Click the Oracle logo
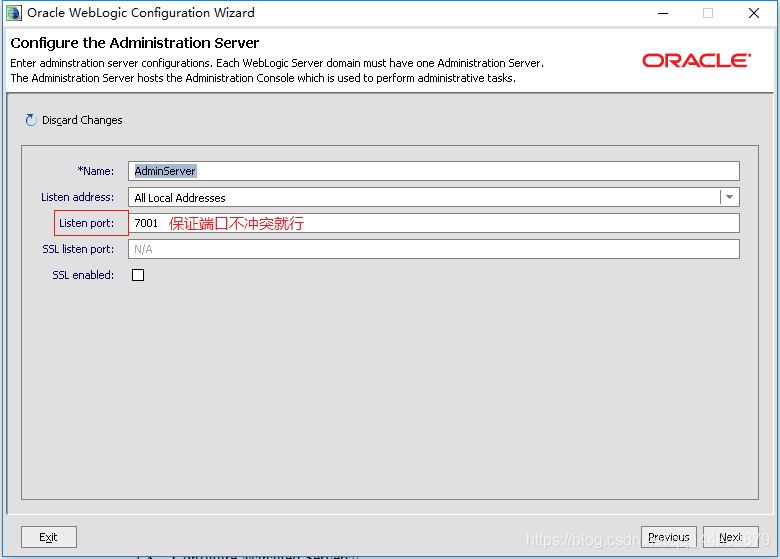The image size is (780, 559). click(696, 61)
